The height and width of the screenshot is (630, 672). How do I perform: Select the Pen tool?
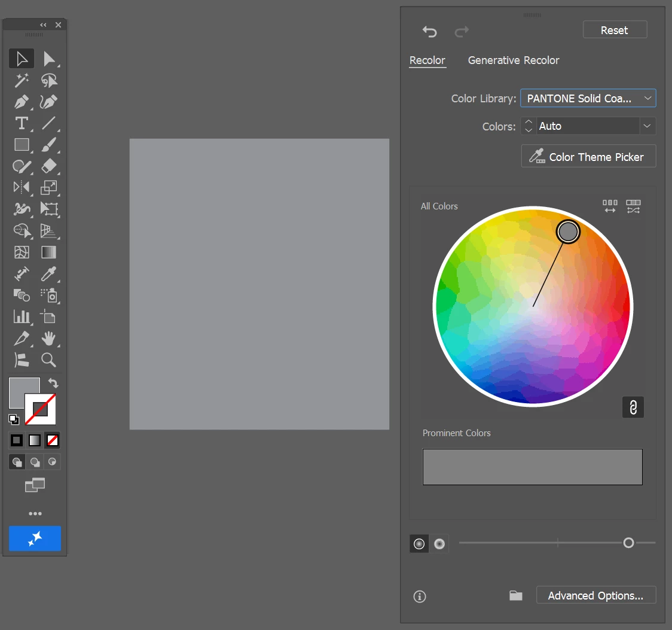[x=22, y=102]
